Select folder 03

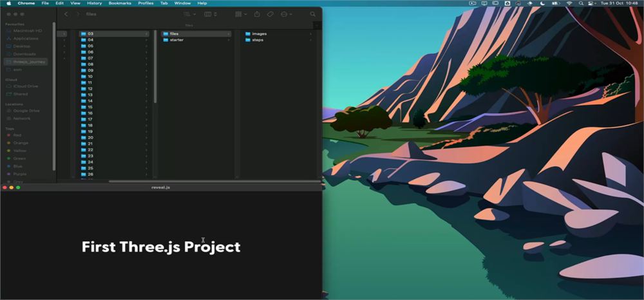coord(114,33)
